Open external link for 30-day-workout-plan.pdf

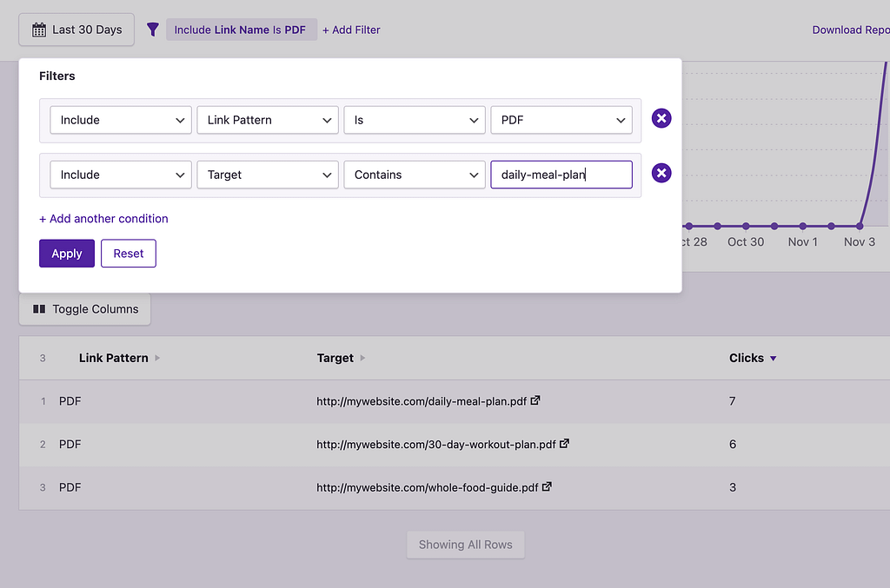[x=564, y=443]
